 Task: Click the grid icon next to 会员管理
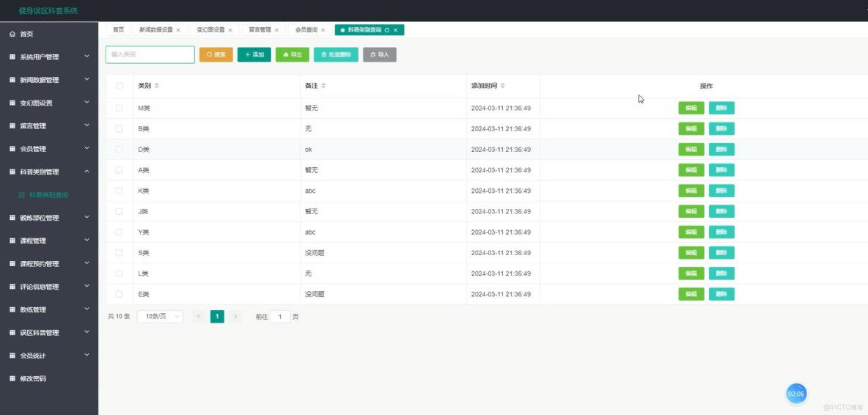(x=12, y=149)
